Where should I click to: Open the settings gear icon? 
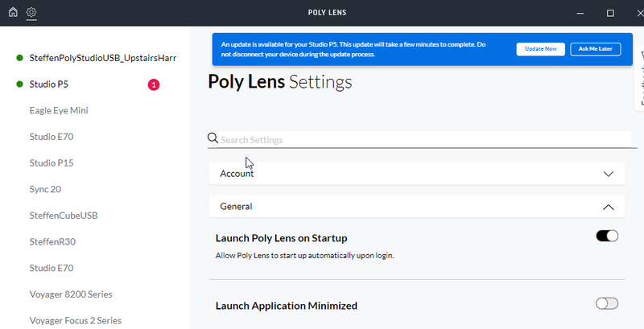[31, 12]
